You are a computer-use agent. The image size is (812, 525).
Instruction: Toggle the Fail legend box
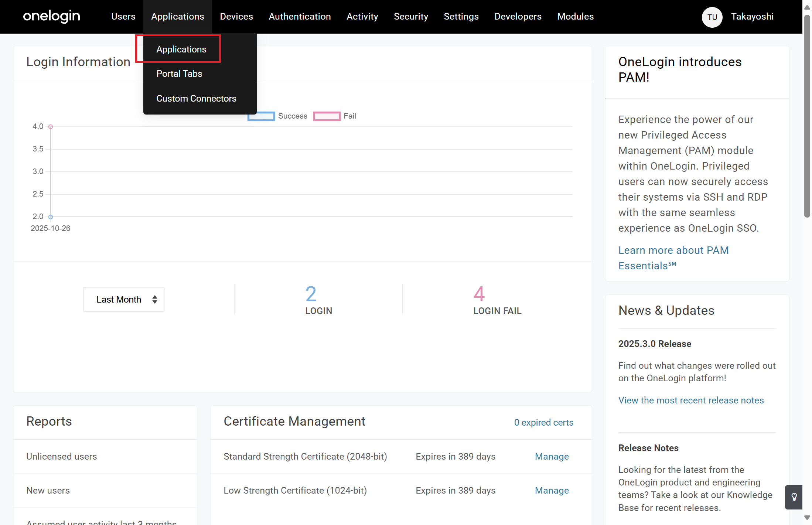click(327, 116)
